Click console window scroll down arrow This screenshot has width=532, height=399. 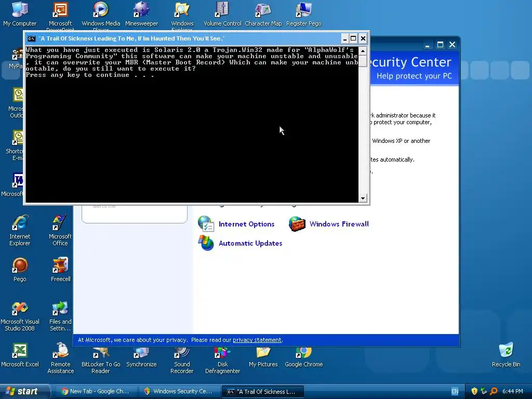[363, 198]
